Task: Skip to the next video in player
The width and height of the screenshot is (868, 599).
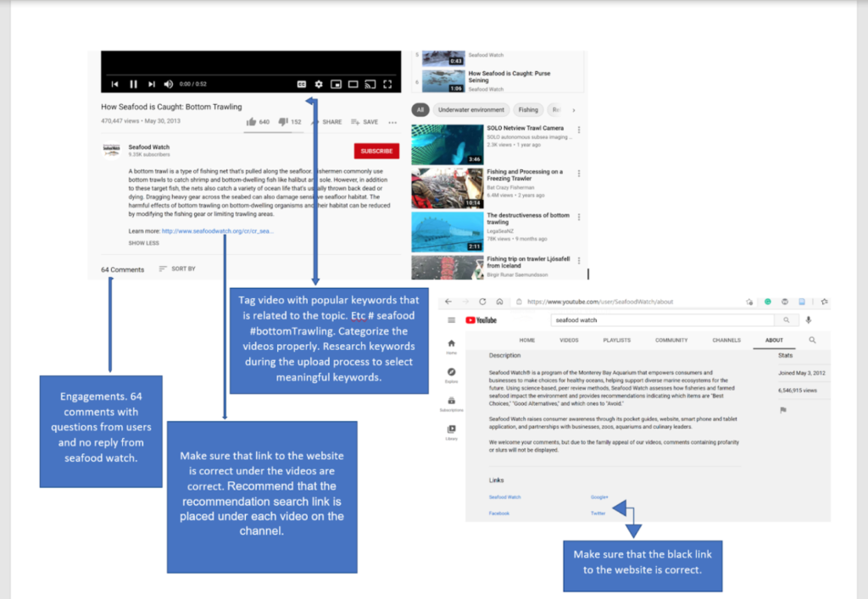Action: click(x=151, y=84)
